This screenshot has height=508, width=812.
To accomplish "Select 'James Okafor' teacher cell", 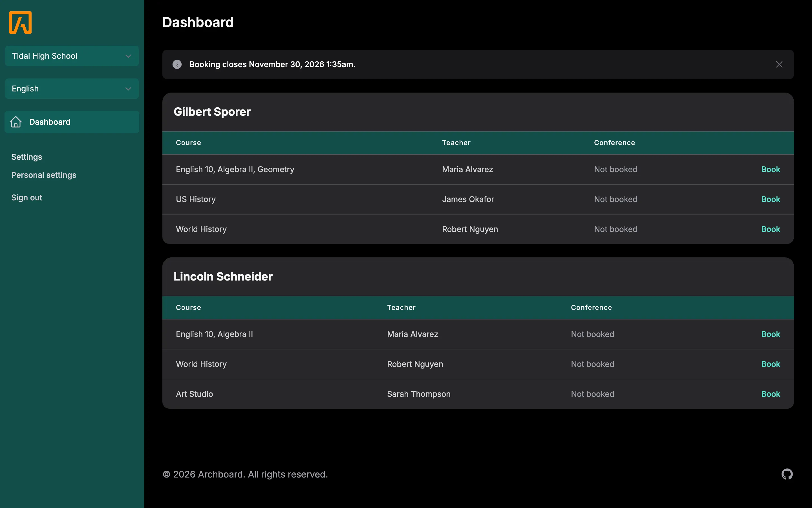I will [x=468, y=199].
